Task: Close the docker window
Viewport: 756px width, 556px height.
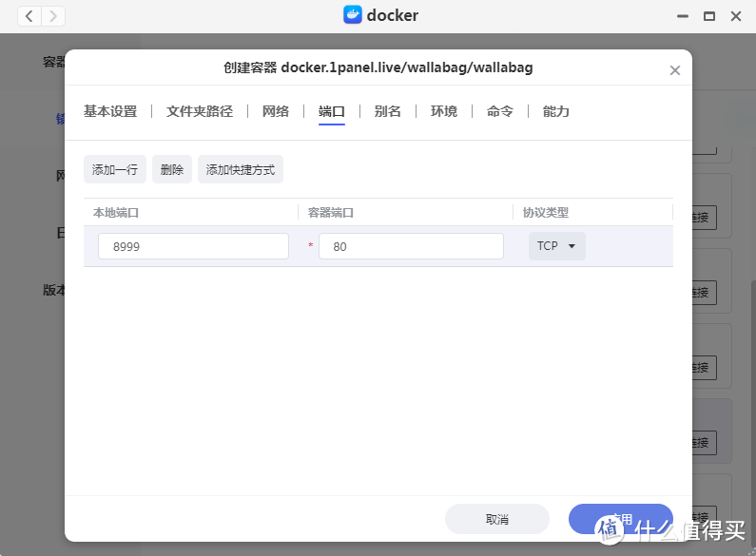Action: coord(735,16)
